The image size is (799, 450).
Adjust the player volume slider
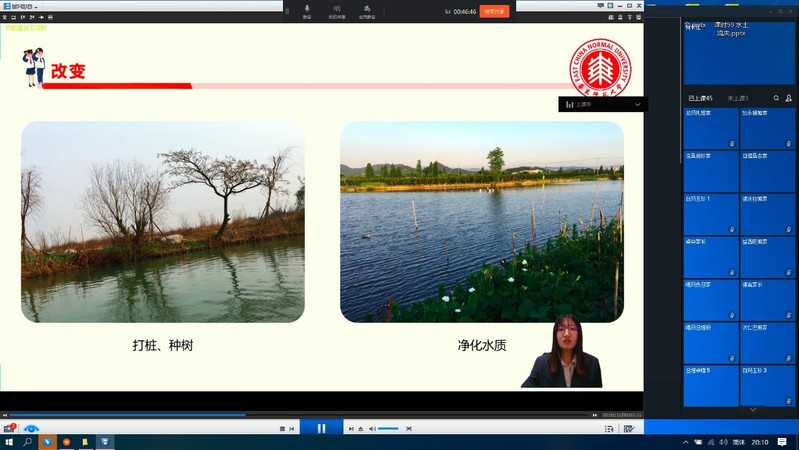tap(388, 429)
